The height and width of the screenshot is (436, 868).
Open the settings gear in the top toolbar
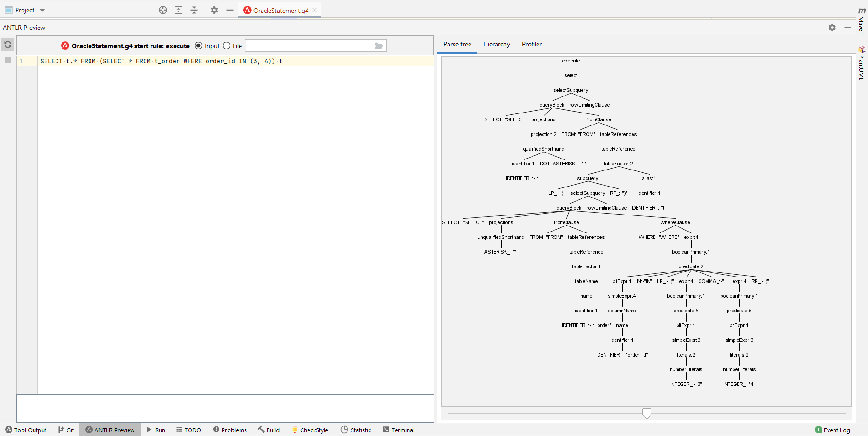214,10
